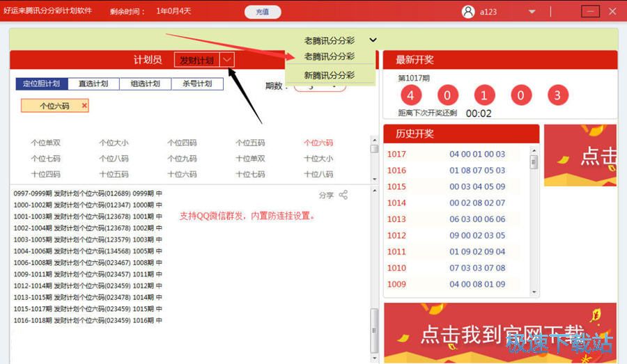The image size is (627, 364).
Task: Click the plan list scrollbar up arrow
Action: 374,141
